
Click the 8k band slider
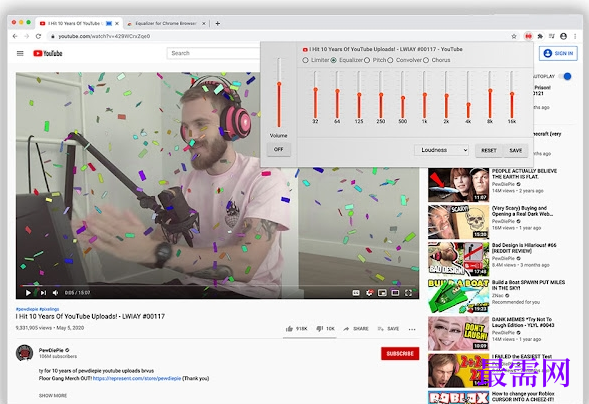[490, 94]
